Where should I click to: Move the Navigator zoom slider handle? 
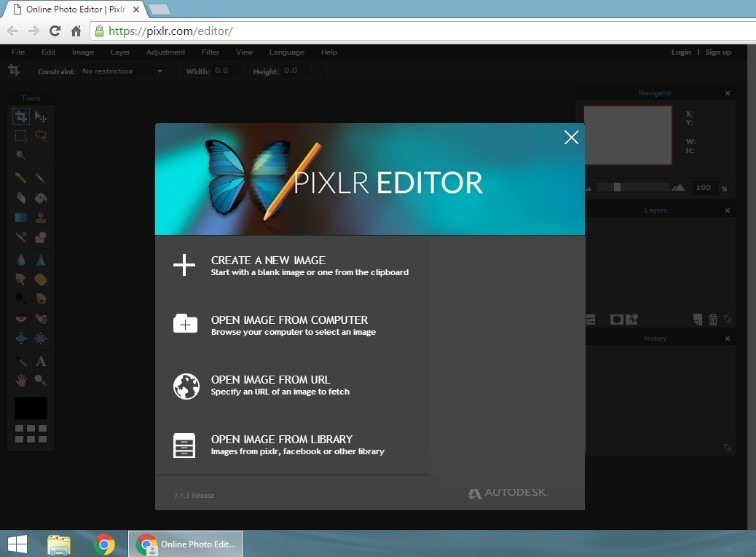pyautogui.click(x=617, y=187)
